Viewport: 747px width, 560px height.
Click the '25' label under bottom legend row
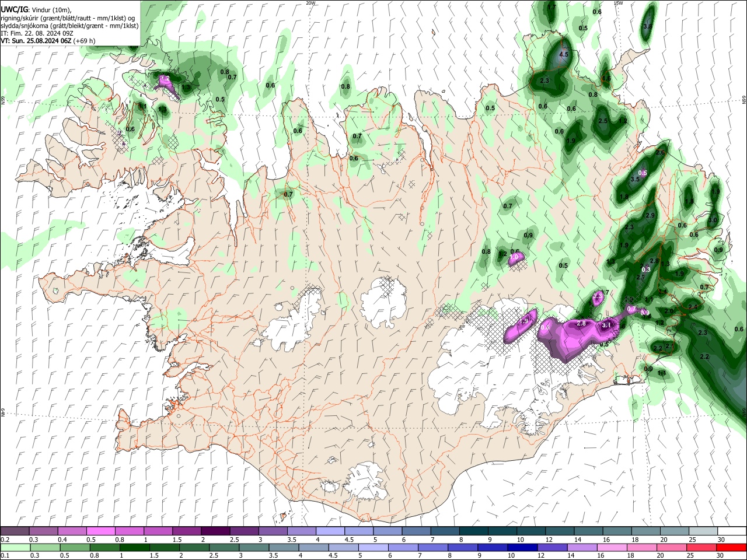click(690, 555)
